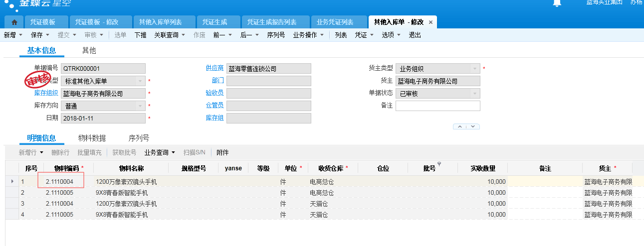
Task: Open the home tab icon
Action: (x=14, y=22)
